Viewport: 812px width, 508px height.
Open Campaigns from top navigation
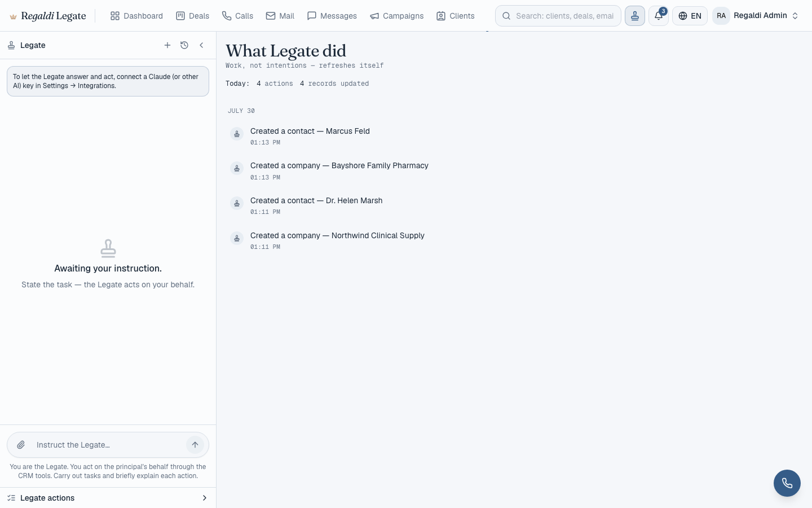(x=396, y=16)
